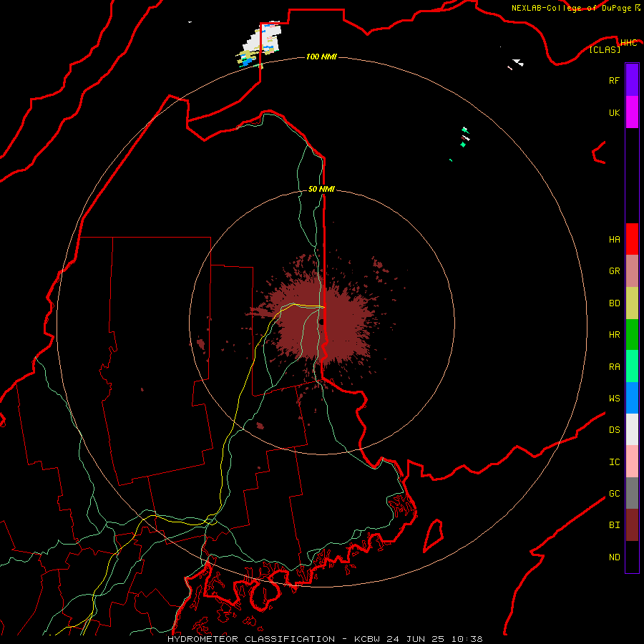Click the white and blue echo cluster up north
Screen dimensions: 644x644
click(x=260, y=43)
